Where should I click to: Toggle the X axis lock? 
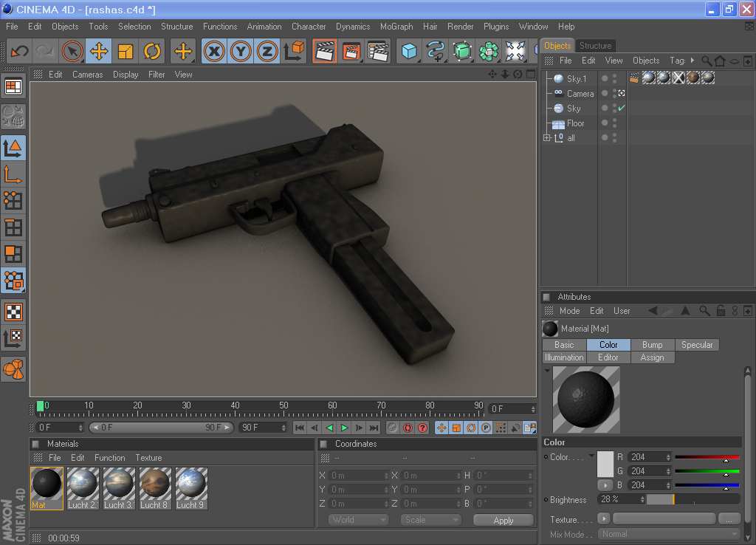click(214, 51)
